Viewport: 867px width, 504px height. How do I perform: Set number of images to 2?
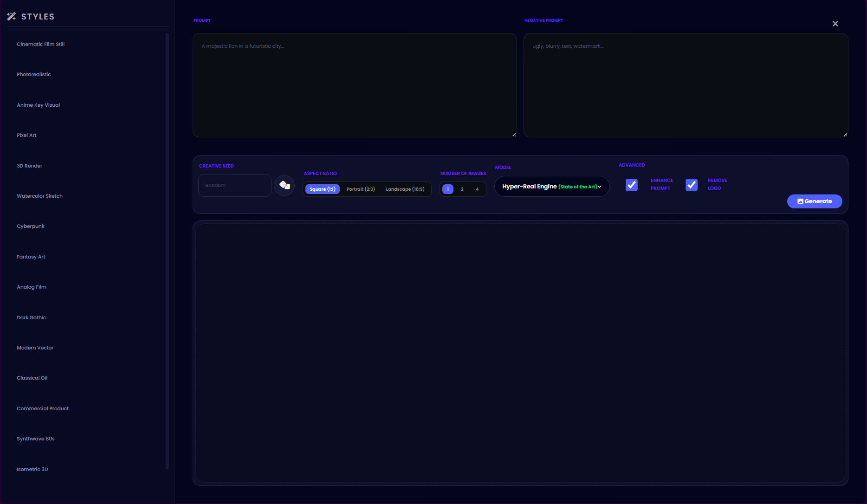[x=462, y=189]
